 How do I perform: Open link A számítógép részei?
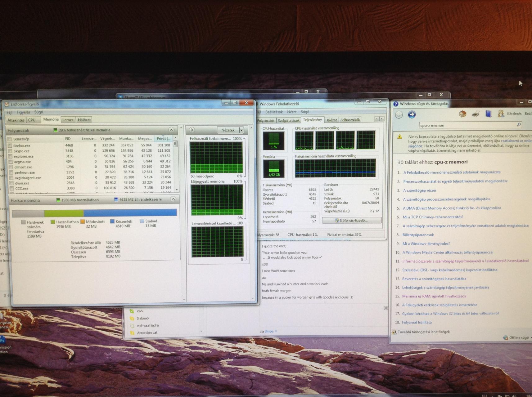tap(419, 190)
